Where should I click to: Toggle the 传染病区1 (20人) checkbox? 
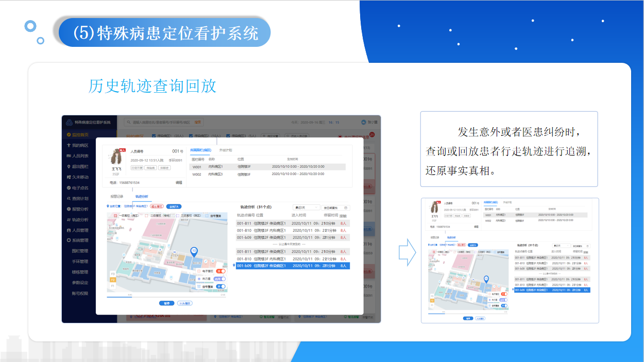pyautogui.click(x=154, y=136)
